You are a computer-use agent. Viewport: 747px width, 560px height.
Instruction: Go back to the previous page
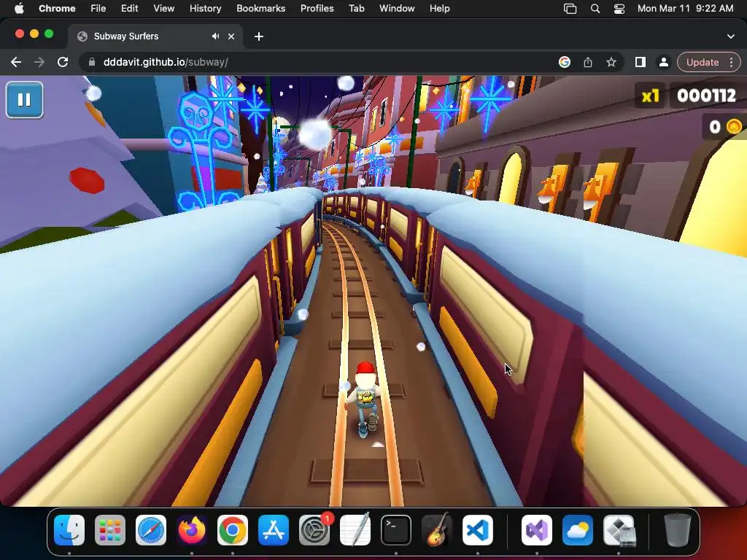tap(16, 63)
